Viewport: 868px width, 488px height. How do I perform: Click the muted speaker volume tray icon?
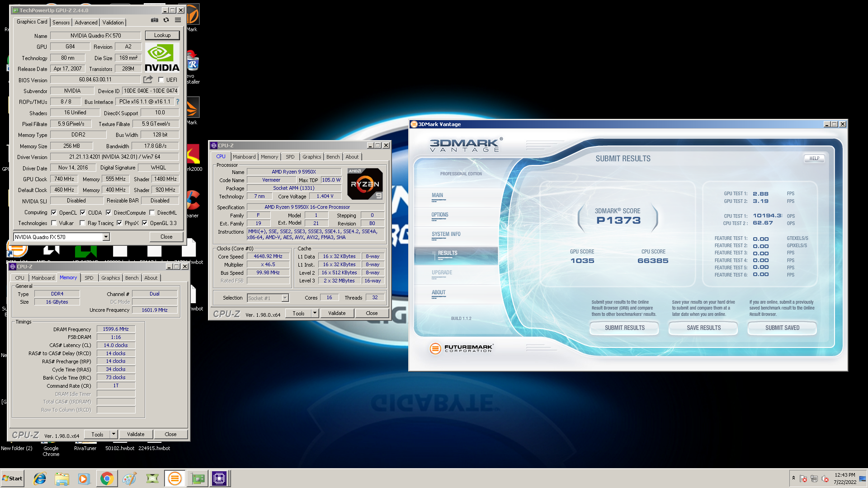[825, 479]
